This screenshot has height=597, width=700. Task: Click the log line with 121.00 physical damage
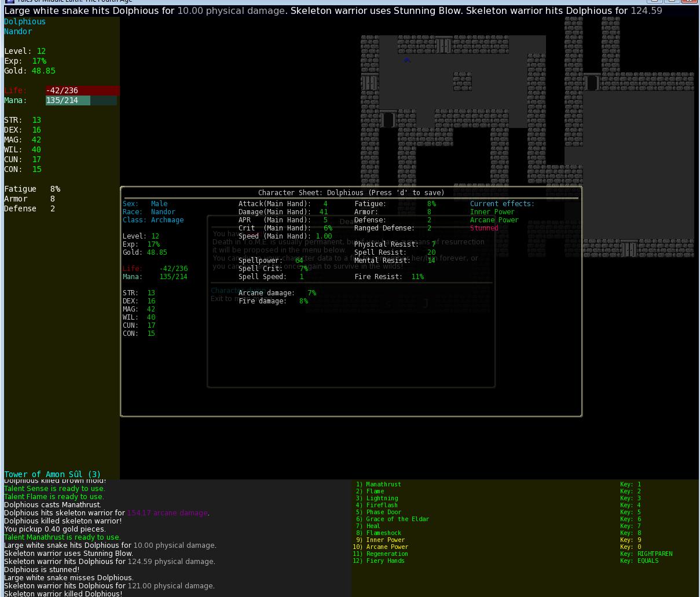point(109,585)
